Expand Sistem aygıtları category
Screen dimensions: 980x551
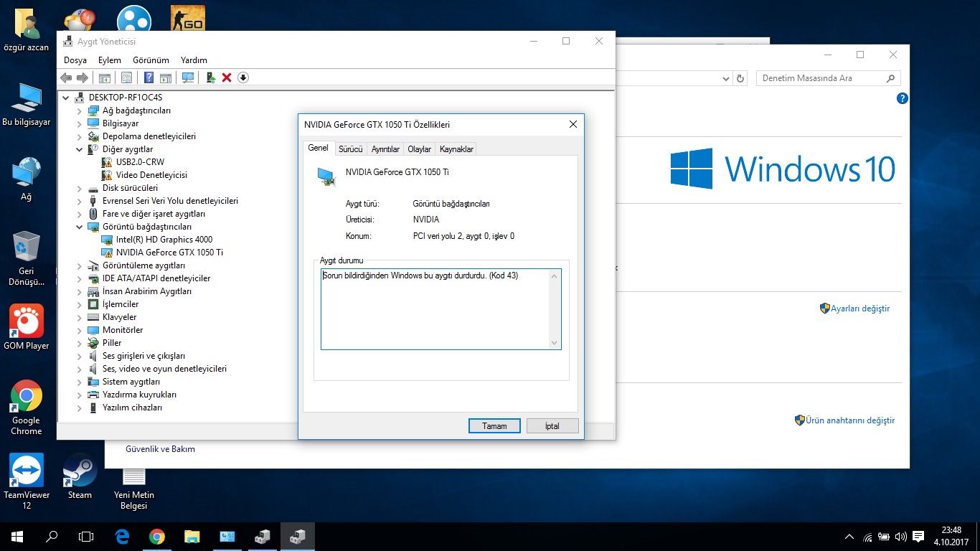coord(80,382)
